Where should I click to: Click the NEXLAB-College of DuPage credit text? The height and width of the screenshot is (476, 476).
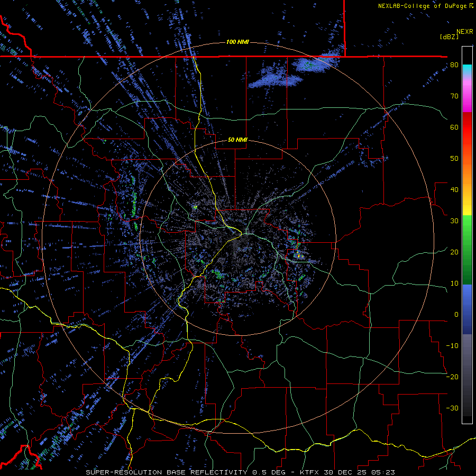click(425, 6)
